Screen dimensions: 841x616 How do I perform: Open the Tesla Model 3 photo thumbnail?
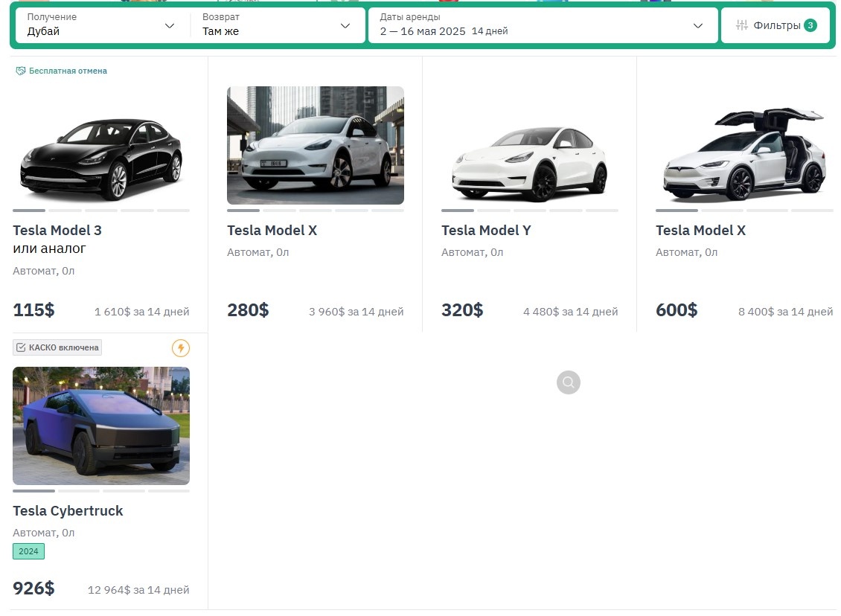pos(100,158)
